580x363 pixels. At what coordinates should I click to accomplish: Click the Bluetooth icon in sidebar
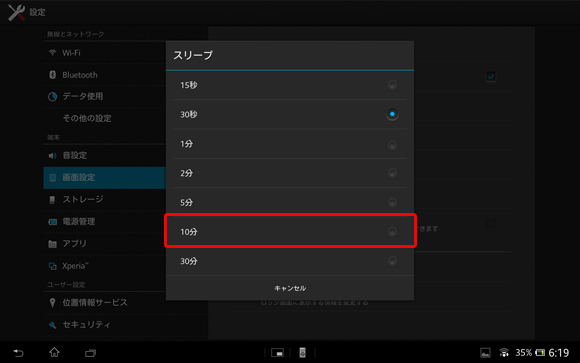point(53,75)
